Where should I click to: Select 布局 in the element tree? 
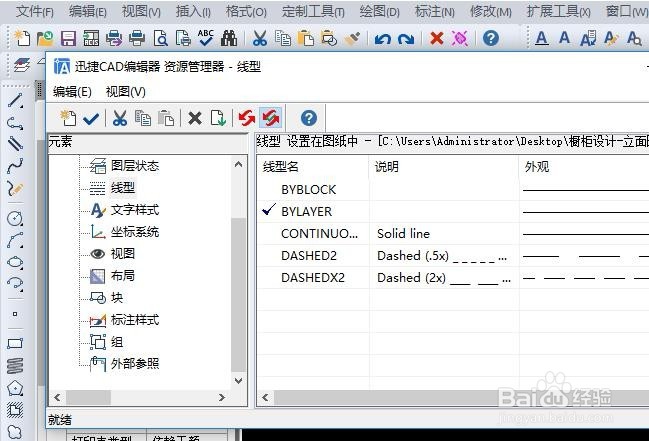click(x=123, y=275)
